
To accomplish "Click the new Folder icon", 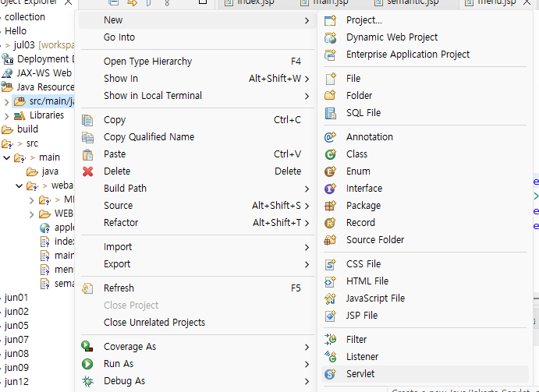I will pyautogui.click(x=331, y=96).
